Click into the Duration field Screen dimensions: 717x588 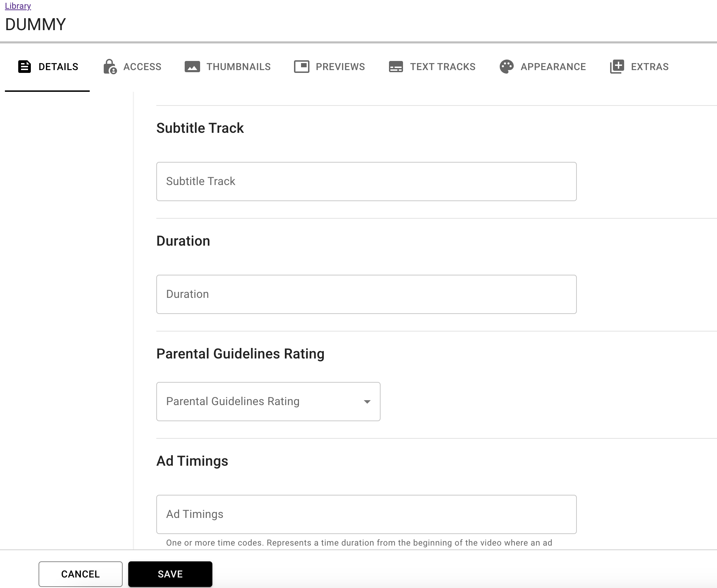pos(367,294)
